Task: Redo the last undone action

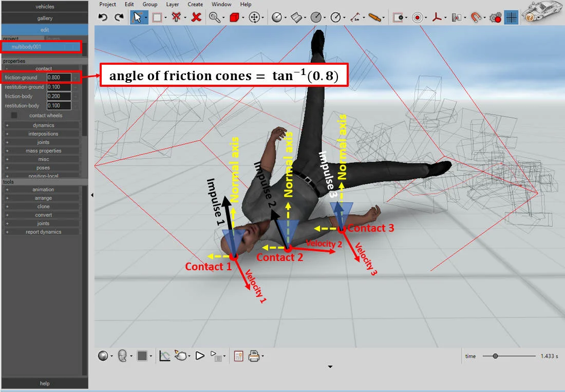Action: coord(119,17)
